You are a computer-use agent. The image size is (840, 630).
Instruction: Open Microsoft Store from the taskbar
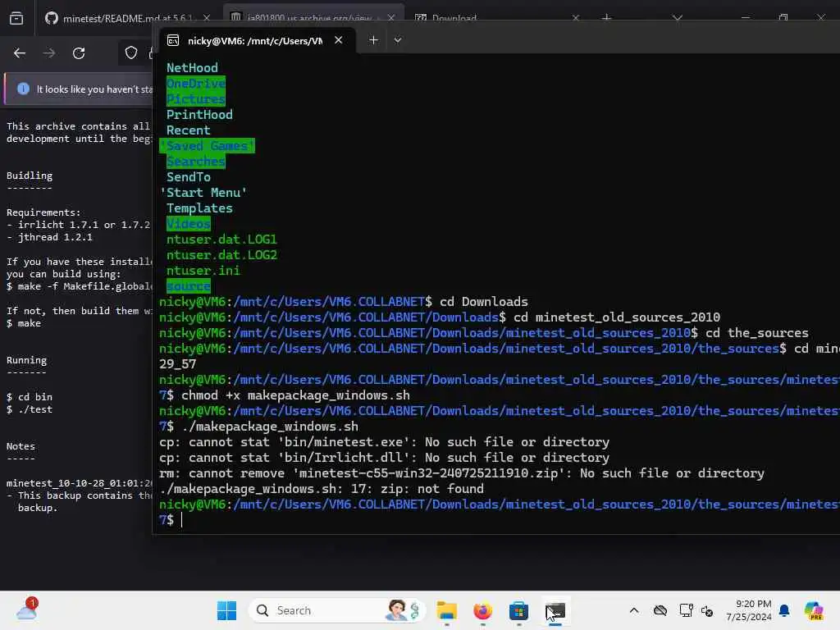click(518, 610)
